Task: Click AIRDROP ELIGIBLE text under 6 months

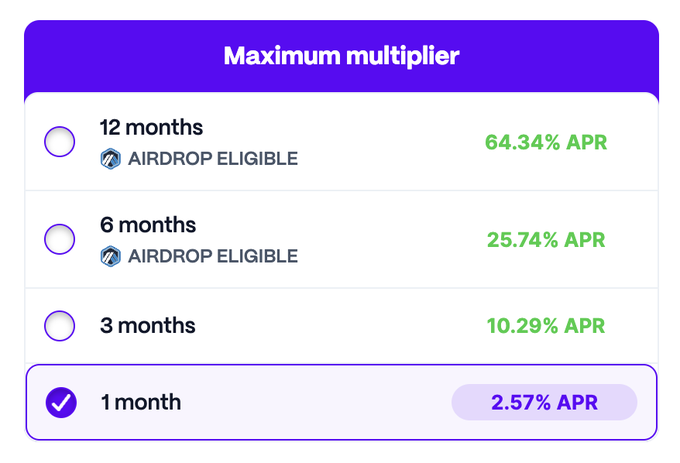Action: 212,256
